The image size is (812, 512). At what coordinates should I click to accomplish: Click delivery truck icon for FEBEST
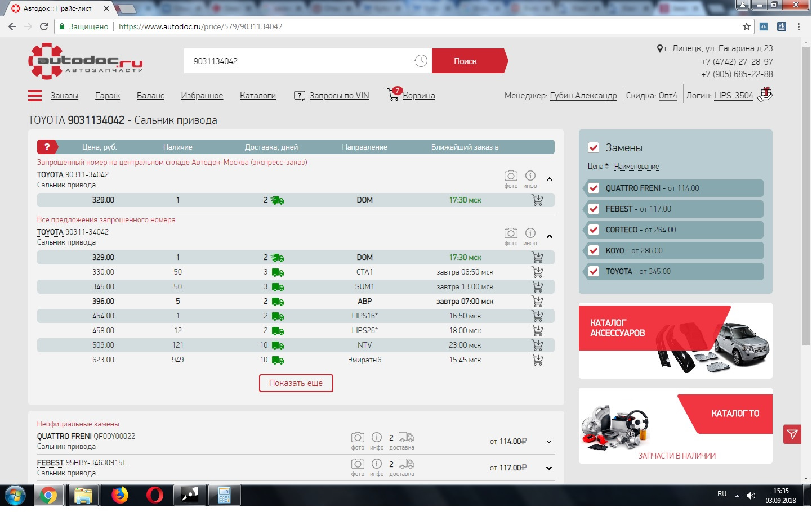[x=406, y=464]
